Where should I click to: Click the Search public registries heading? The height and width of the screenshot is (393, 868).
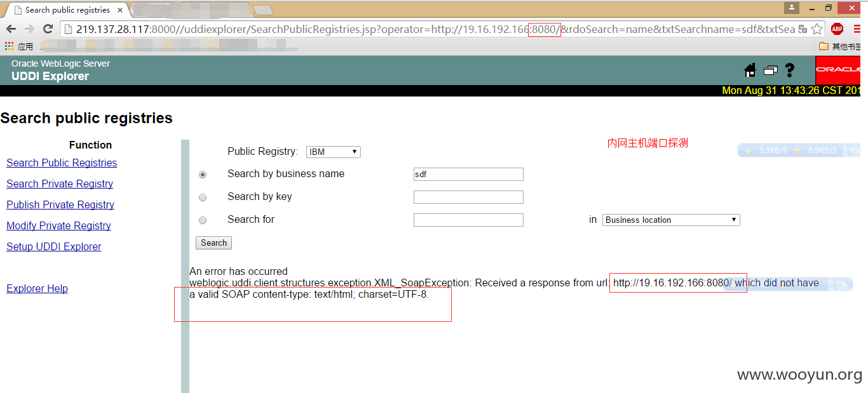click(86, 118)
